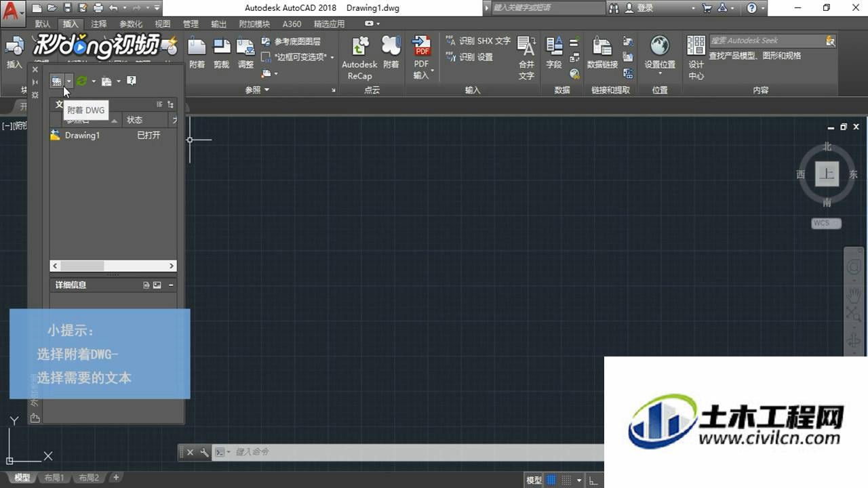This screenshot has width=868, height=488.
Task: Open the 注释 ribbon tab
Action: (99, 24)
